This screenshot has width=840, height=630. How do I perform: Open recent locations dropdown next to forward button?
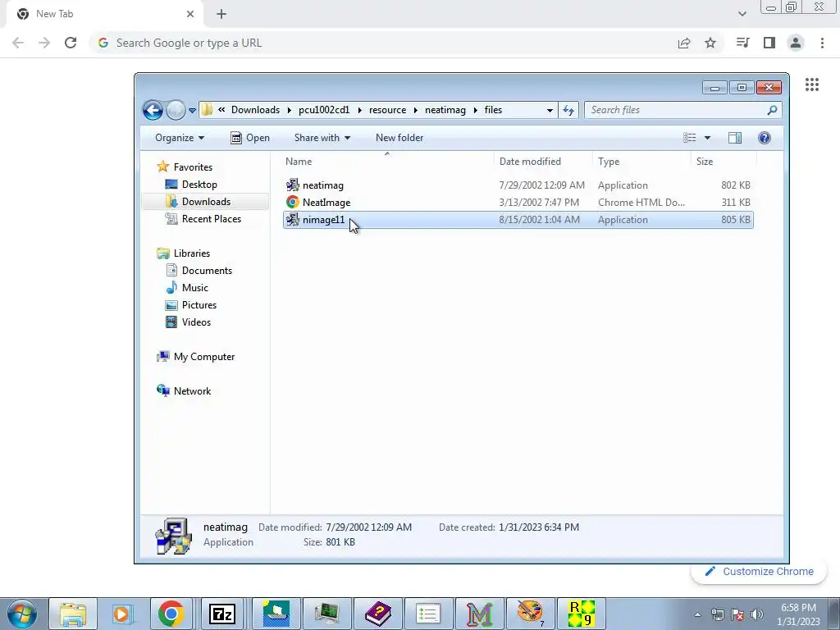(192, 111)
